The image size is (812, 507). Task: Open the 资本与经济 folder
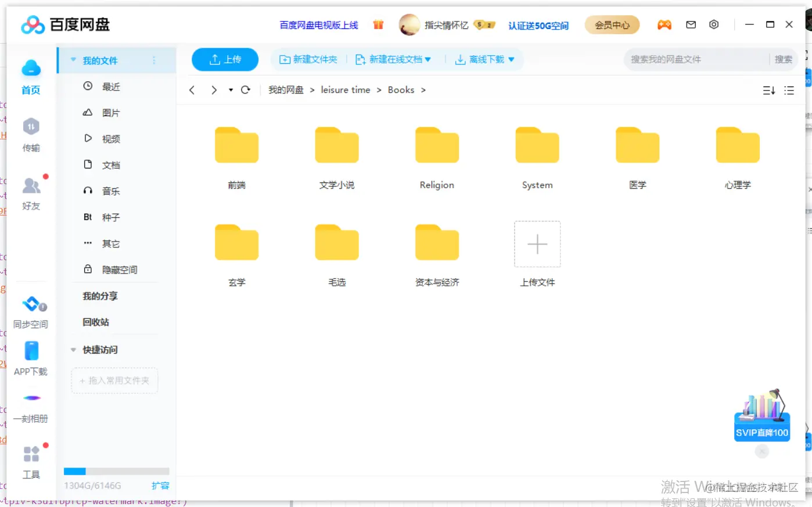coord(437,255)
